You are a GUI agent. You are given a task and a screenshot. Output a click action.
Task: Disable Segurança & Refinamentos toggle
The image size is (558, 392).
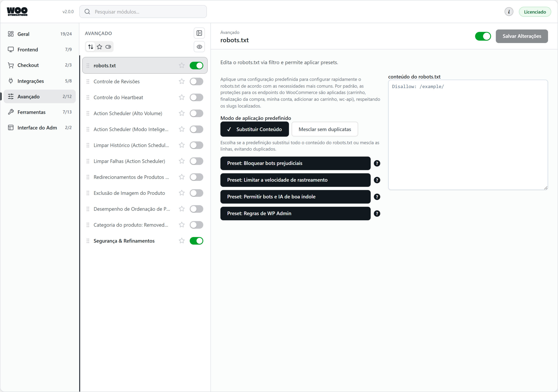coord(196,241)
